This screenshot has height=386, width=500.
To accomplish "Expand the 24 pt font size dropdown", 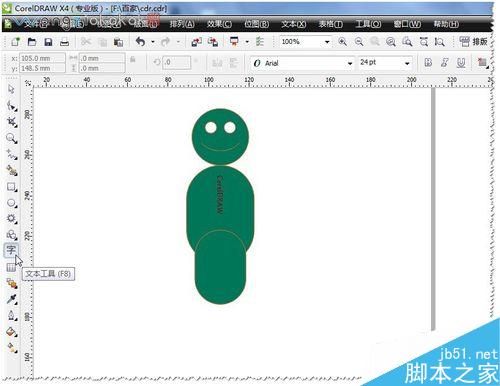I will (407, 63).
